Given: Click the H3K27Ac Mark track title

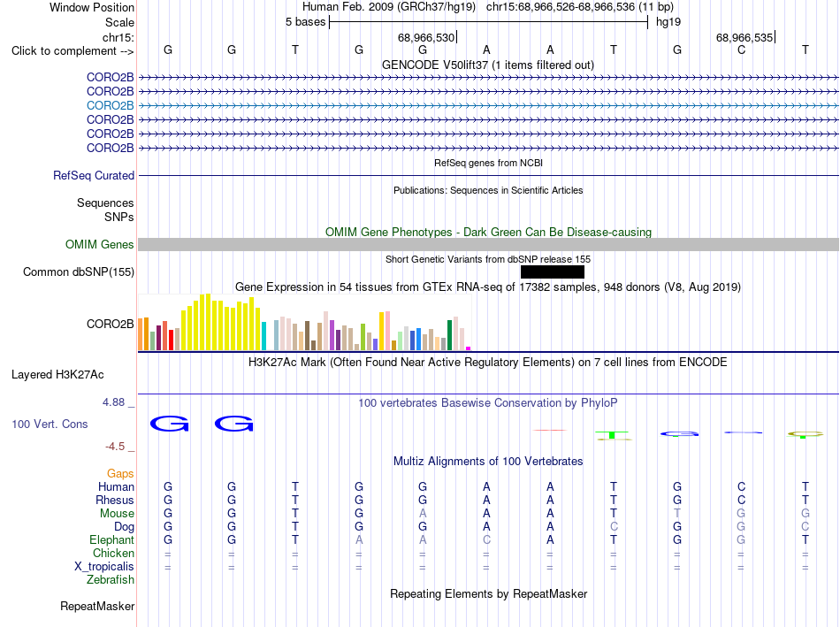Looking at the screenshot, I should point(488,363).
